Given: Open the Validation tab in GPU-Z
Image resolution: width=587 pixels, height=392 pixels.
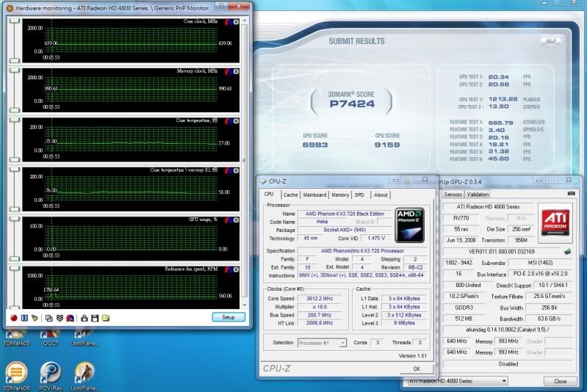Looking at the screenshot, I should (x=478, y=195).
